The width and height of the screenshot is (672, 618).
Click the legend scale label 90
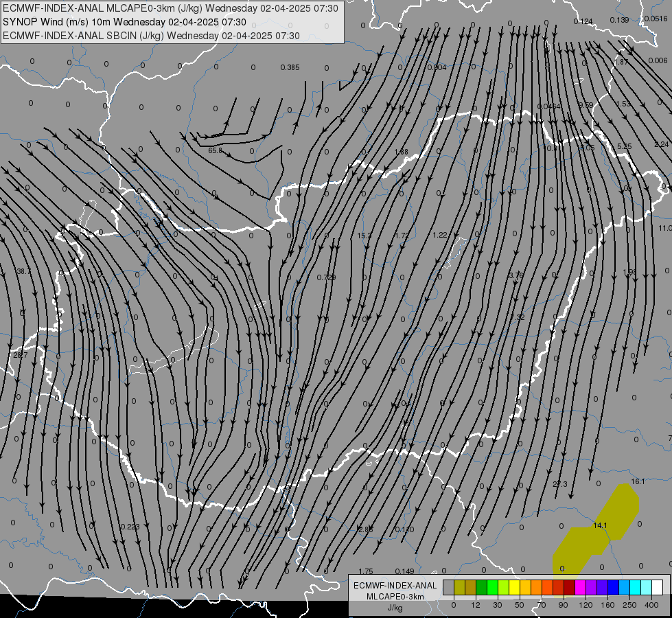[x=563, y=605]
